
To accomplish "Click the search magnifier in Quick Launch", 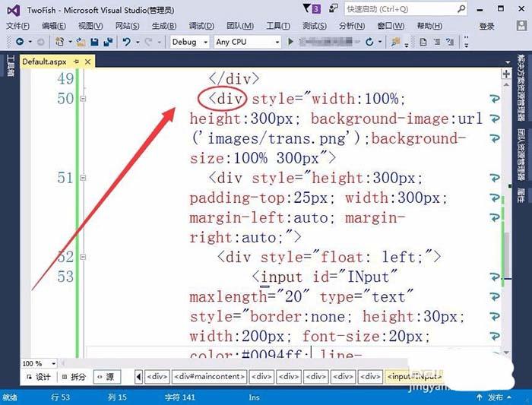I will pos(461,9).
